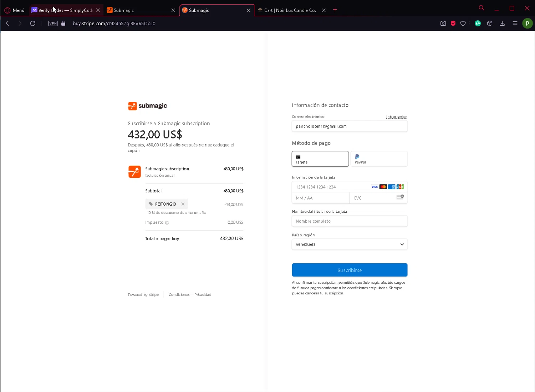Screen dimensions: 535x392
Task: Open a new tab with the plus icon
Action: (335, 10)
